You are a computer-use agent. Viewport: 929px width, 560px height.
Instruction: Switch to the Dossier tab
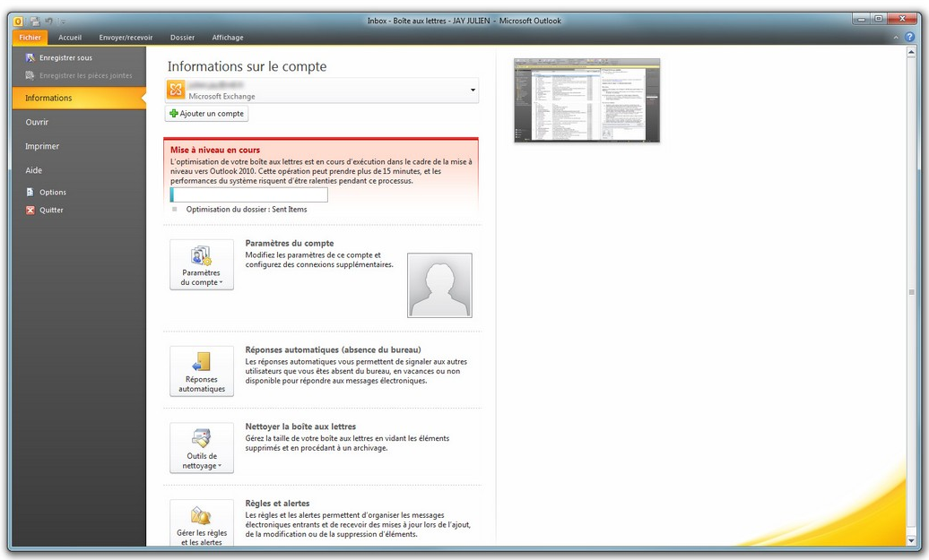183,38
